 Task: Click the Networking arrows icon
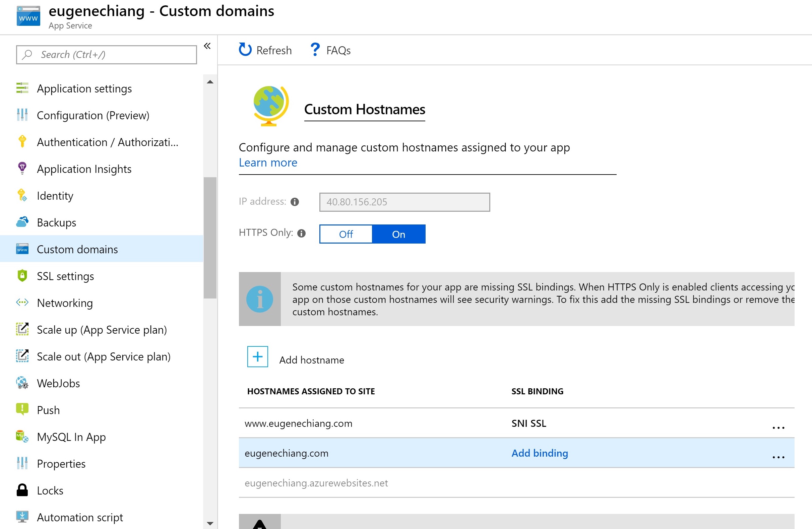coord(22,303)
